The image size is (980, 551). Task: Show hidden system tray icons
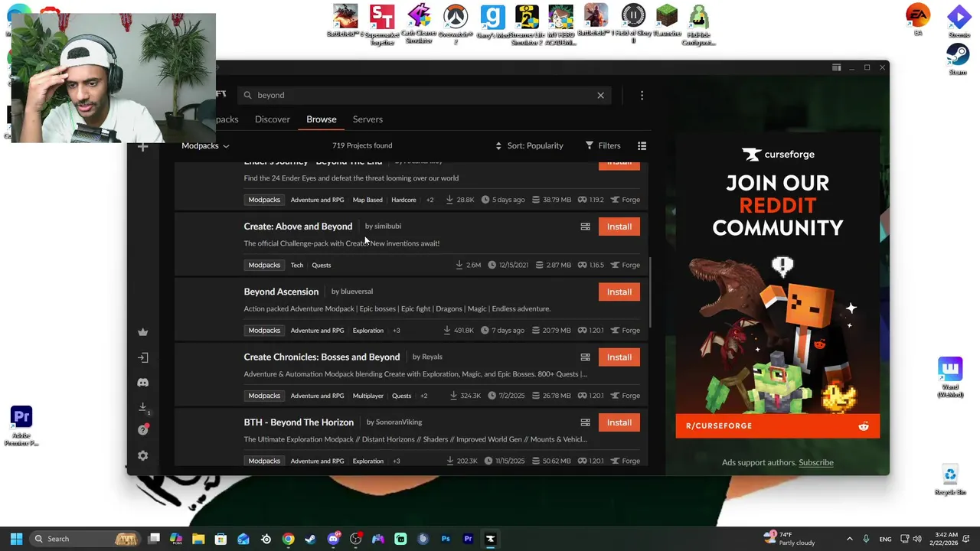click(849, 539)
